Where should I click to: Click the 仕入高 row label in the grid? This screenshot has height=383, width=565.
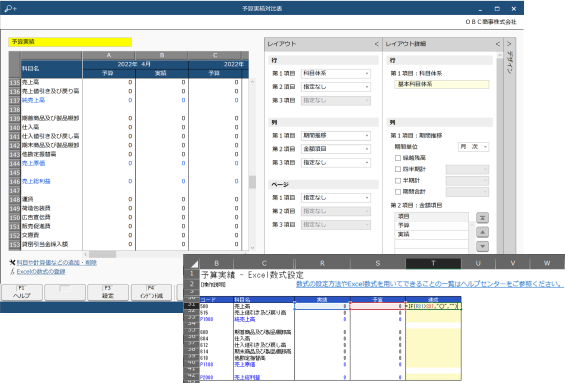pos(31,128)
